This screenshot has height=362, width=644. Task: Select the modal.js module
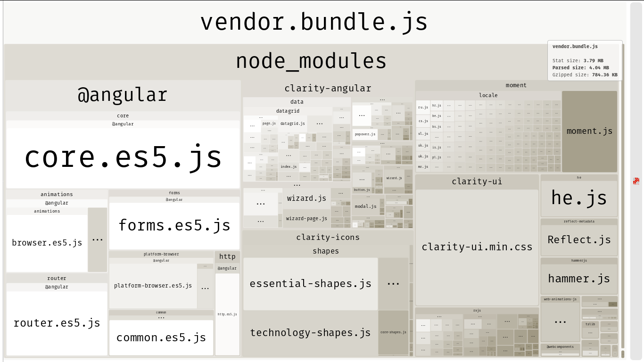tap(365, 206)
